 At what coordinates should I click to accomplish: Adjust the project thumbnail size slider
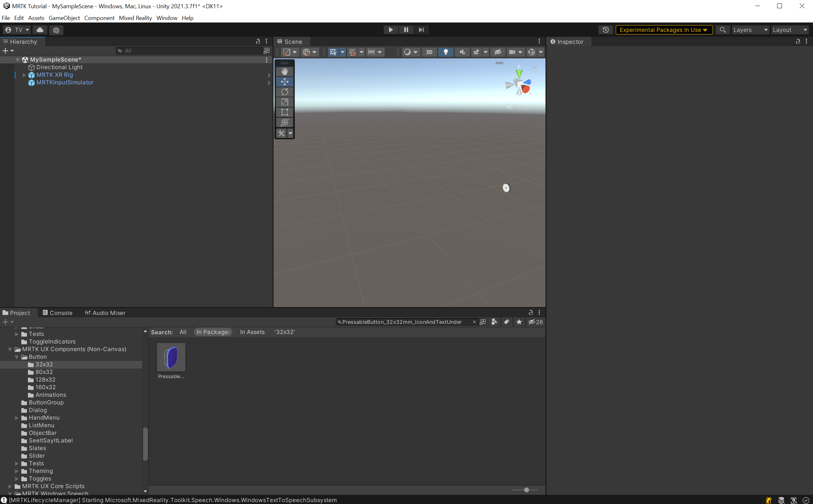click(x=526, y=490)
